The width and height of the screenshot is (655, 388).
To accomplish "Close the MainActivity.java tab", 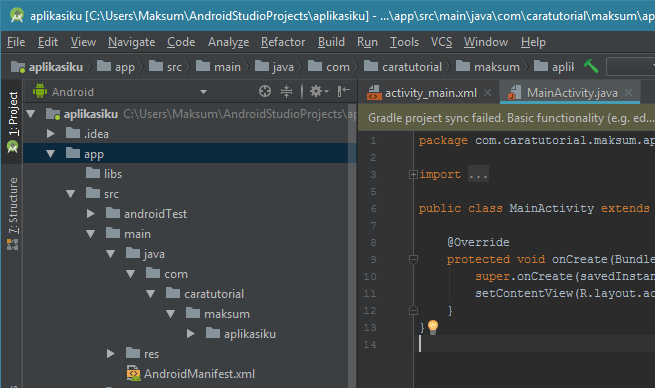I will tap(628, 93).
